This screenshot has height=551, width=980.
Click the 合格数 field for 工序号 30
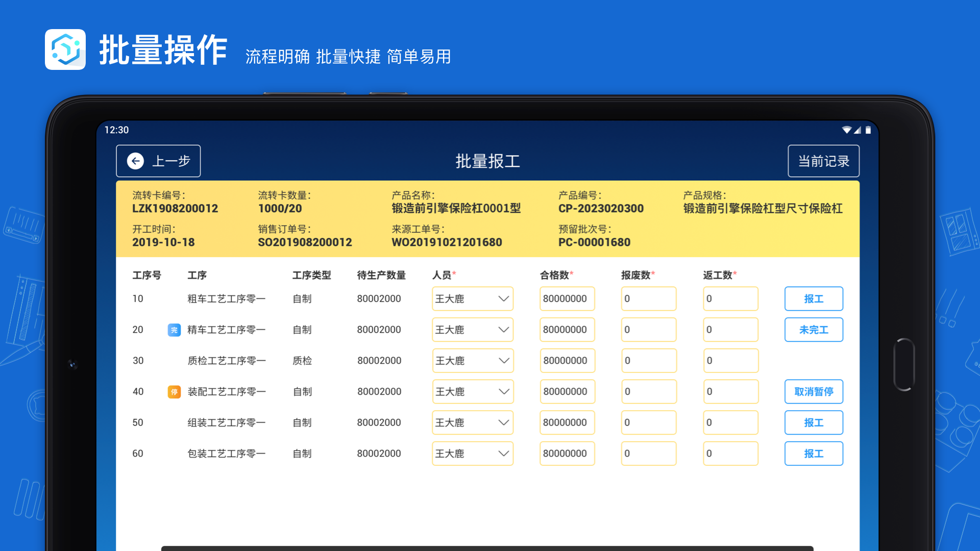567,361
